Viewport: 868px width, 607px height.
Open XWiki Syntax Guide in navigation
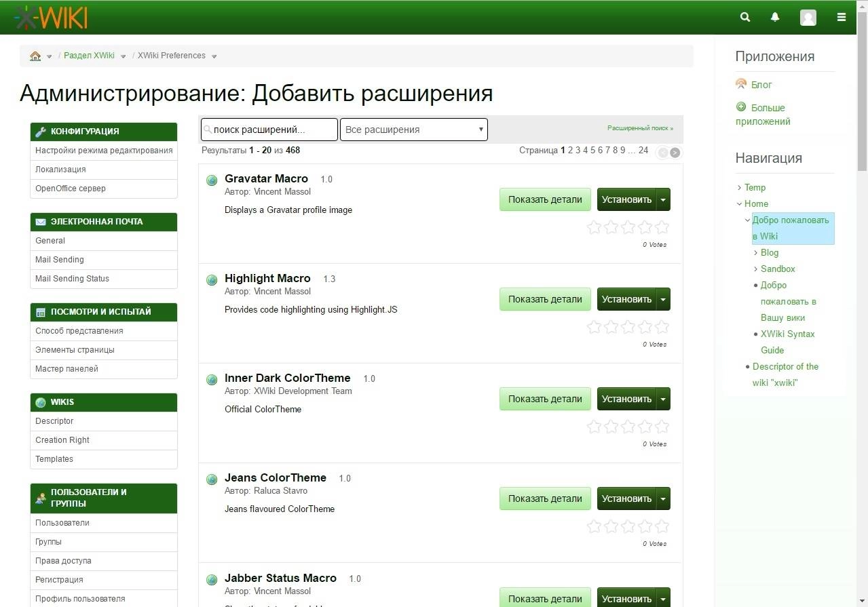[x=787, y=342]
